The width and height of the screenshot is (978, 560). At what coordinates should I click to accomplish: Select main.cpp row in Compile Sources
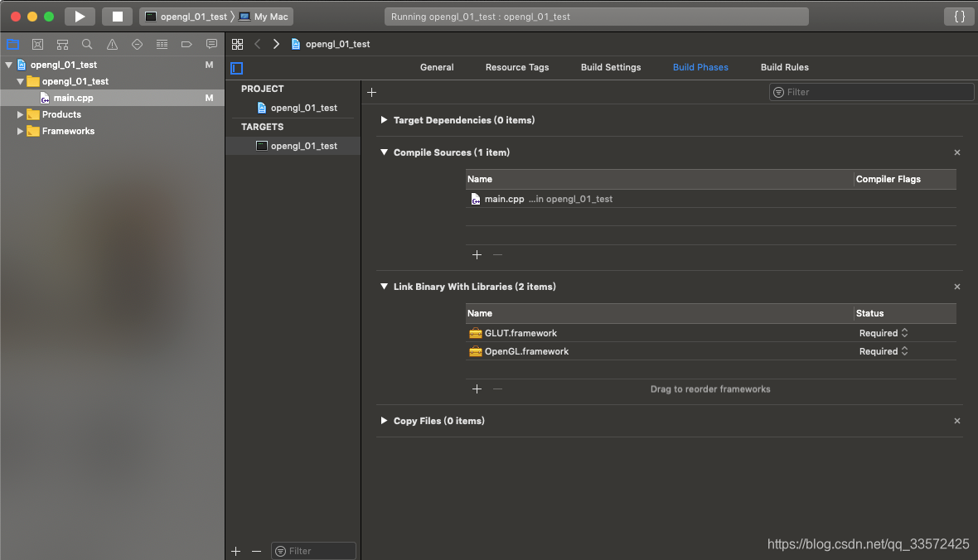(711, 199)
